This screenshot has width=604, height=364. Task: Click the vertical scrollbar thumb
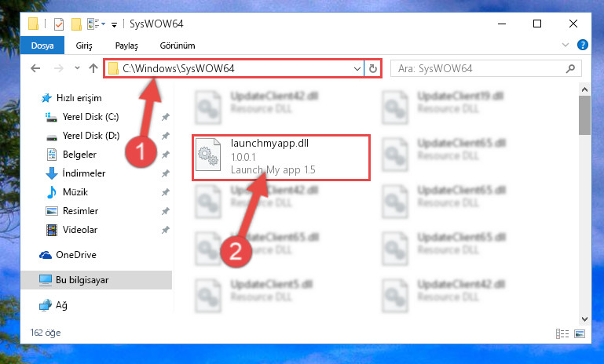[x=584, y=115]
